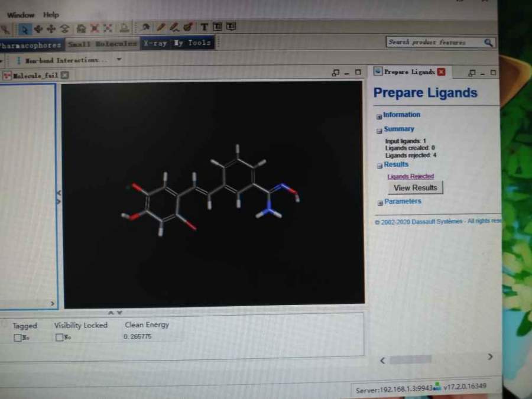Open the Non-bond Interactions dropdown arrow
This screenshot has width=532, height=399.
119,60
